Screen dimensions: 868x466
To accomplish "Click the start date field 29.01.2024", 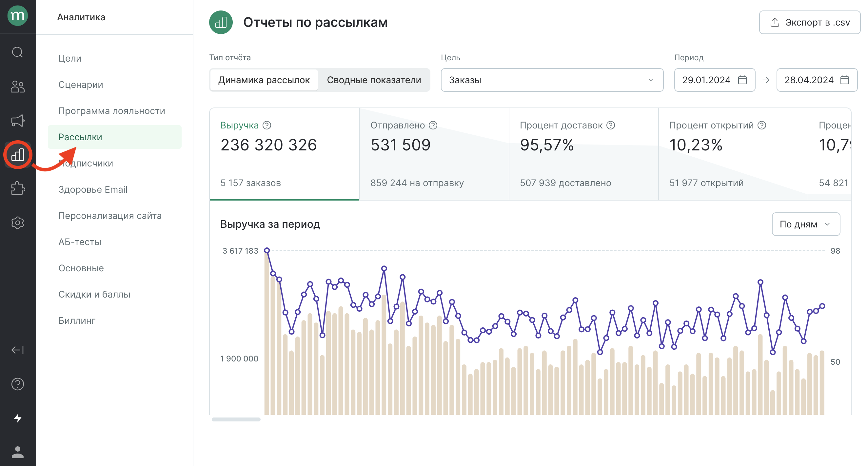I will [714, 80].
